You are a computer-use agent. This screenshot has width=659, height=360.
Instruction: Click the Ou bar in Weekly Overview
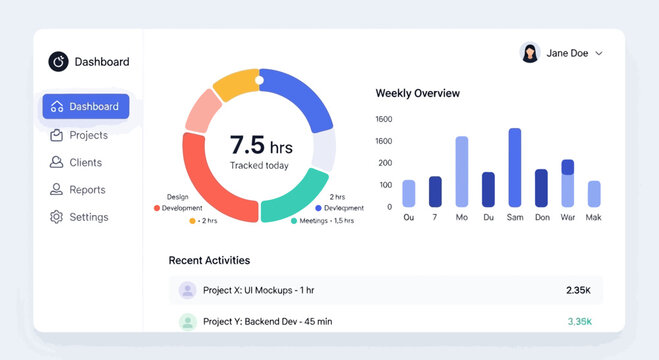point(409,193)
